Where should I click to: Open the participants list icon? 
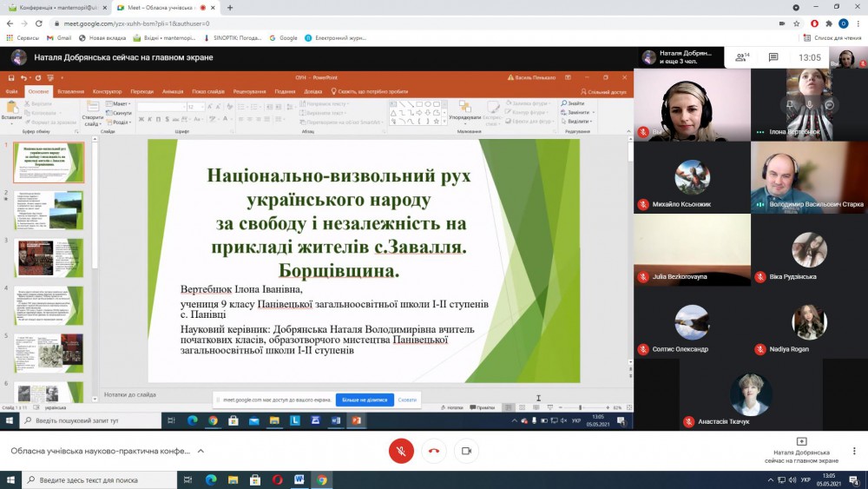pos(742,57)
